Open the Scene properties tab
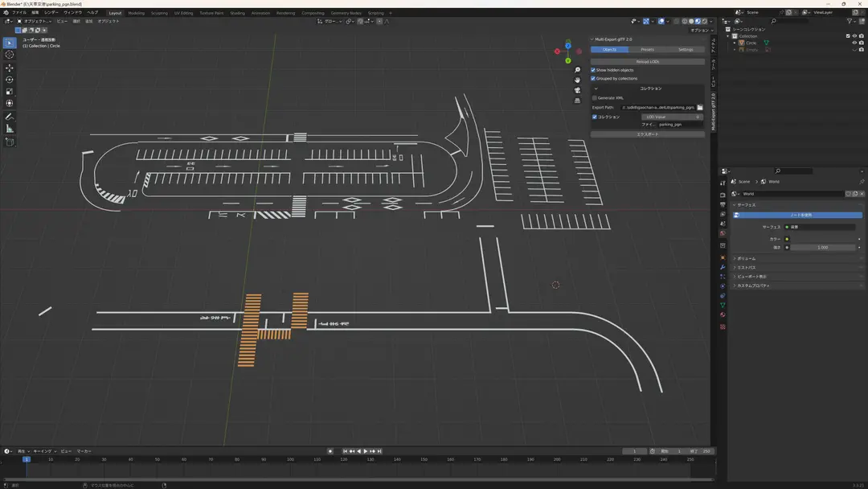 point(723,224)
